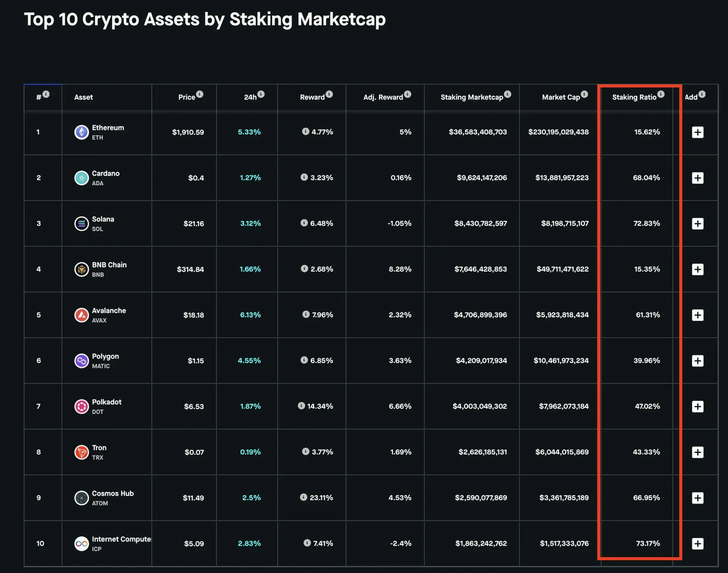Open the Avalanche asset link
The height and width of the screenshot is (573, 728).
[x=109, y=311]
